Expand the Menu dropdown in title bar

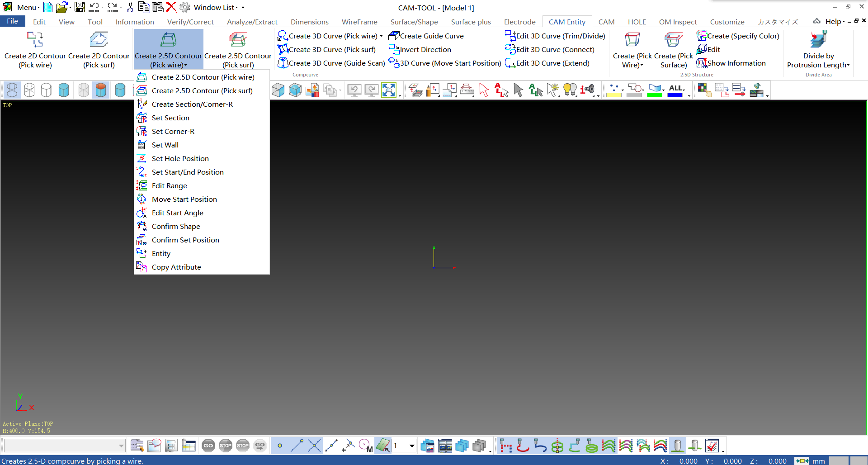point(28,7)
